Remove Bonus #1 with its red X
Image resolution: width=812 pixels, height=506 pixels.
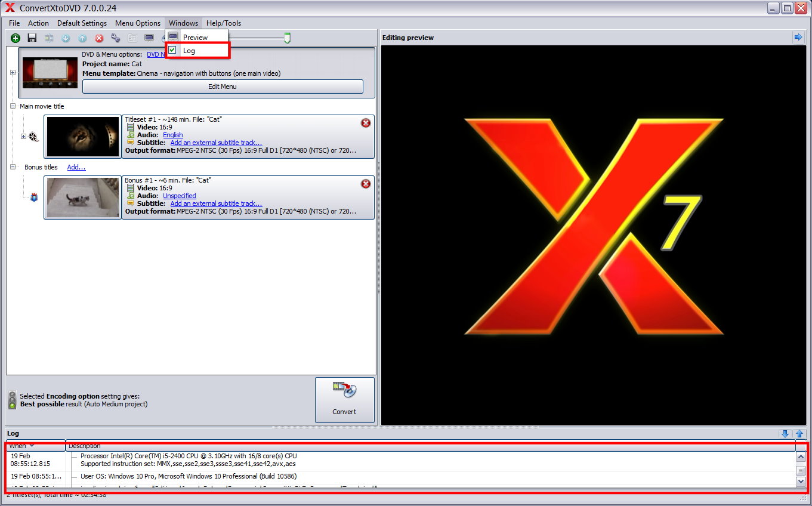366,184
